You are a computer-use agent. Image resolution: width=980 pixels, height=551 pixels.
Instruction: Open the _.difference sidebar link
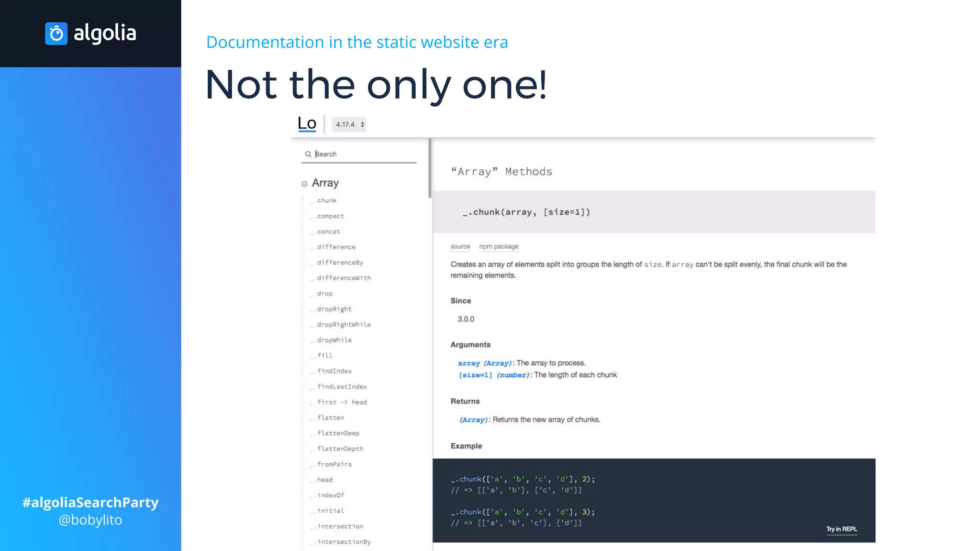pos(333,247)
